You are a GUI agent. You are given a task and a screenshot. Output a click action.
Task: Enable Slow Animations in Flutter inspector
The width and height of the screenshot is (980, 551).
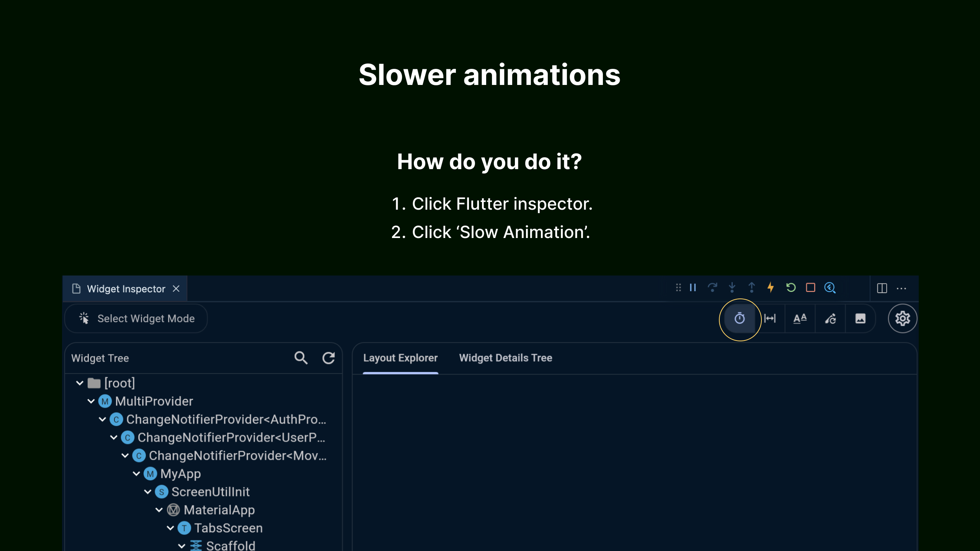pos(740,319)
